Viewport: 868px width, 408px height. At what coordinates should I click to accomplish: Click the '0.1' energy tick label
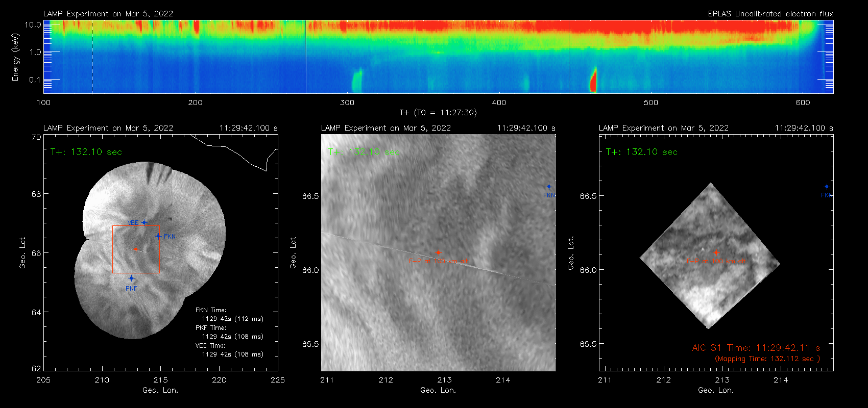[35, 80]
